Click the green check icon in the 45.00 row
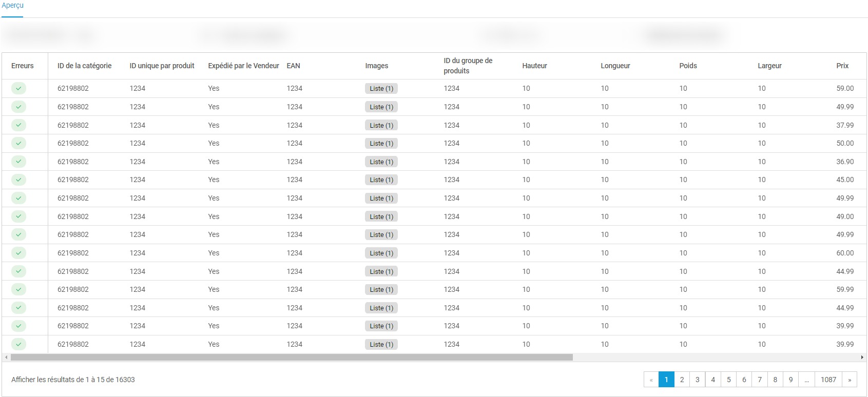868x397 pixels. click(18, 180)
